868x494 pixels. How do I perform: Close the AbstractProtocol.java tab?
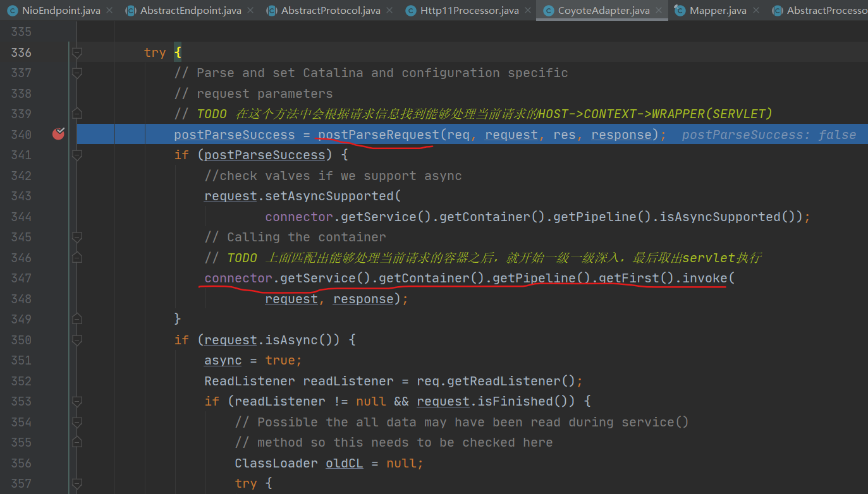point(389,11)
